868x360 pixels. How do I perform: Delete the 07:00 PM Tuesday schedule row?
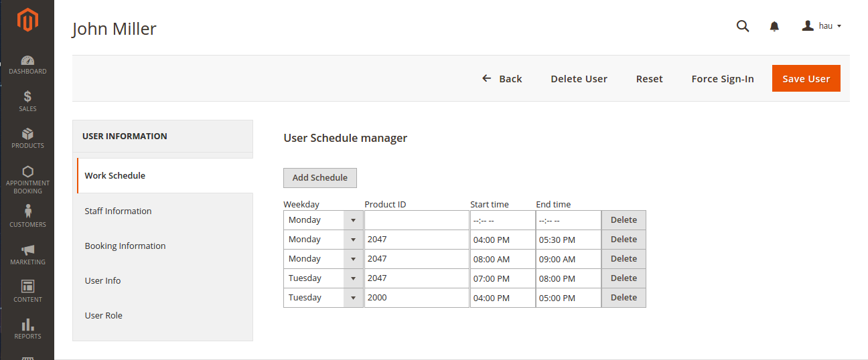[x=623, y=278]
